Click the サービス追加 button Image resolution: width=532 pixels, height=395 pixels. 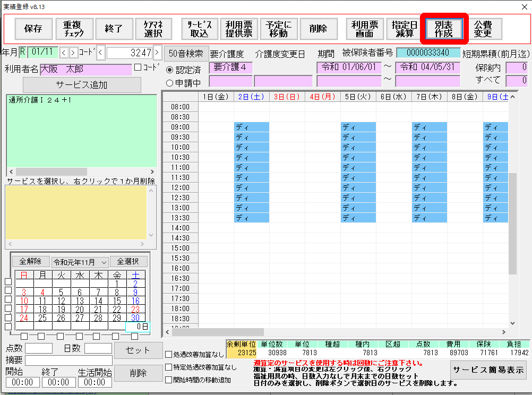click(x=82, y=85)
